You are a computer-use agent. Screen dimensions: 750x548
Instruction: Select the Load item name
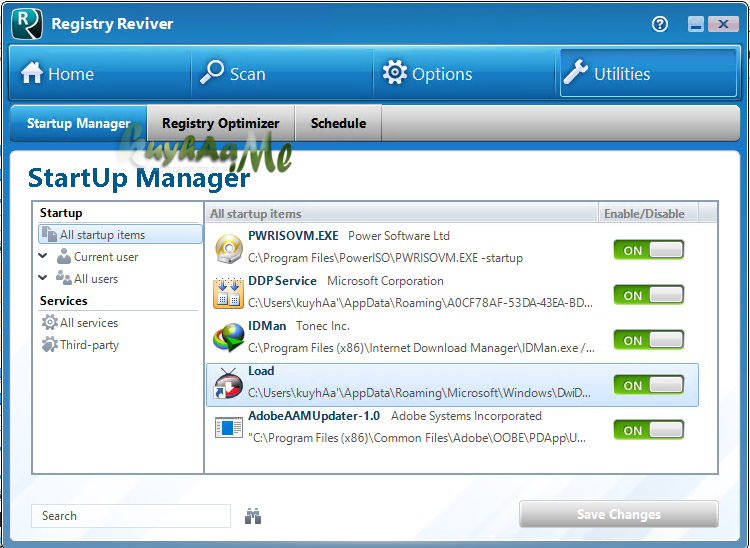click(261, 371)
